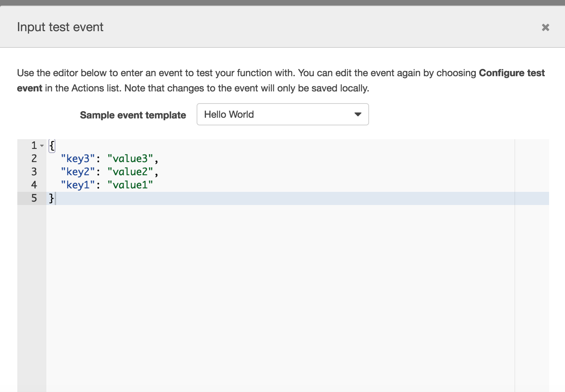
Task: Place cursor at opening brace on line 1
Action: (x=52, y=145)
